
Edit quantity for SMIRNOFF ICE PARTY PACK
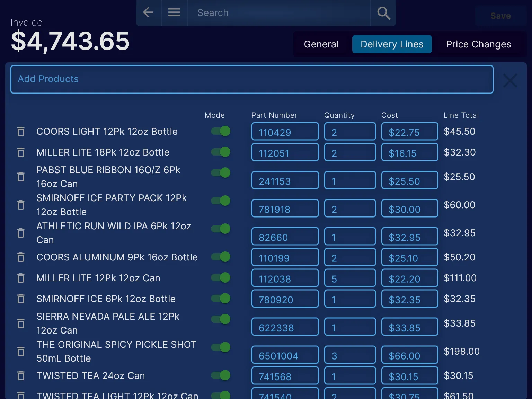point(350,209)
